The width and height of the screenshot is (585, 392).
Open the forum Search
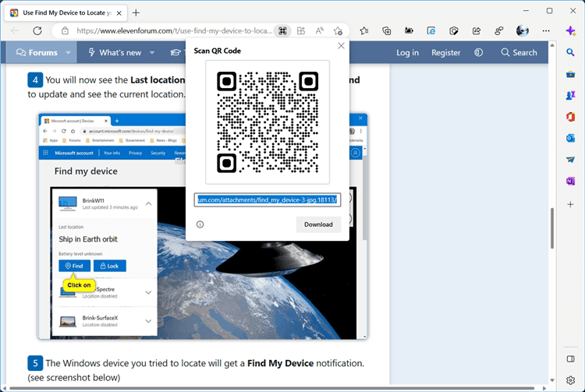click(x=519, y=52)
